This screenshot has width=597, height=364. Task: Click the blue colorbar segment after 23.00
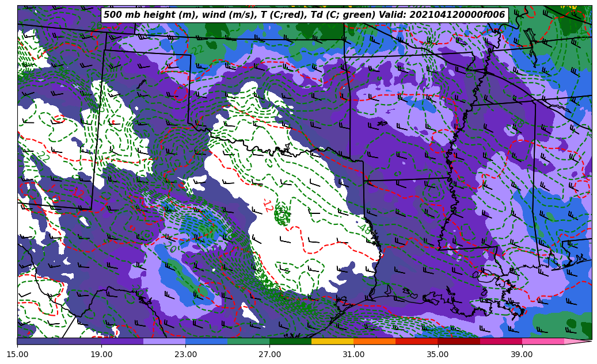point(206,341)
